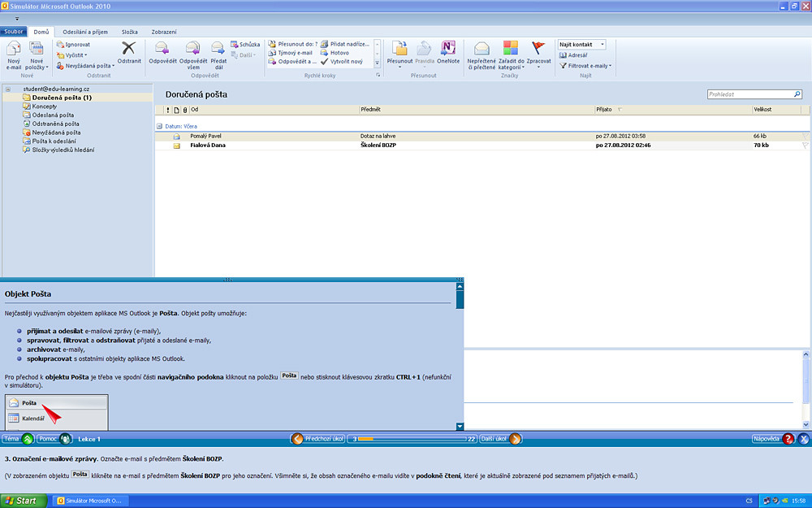Open the Vyčistit dropdown

[71, 55]
